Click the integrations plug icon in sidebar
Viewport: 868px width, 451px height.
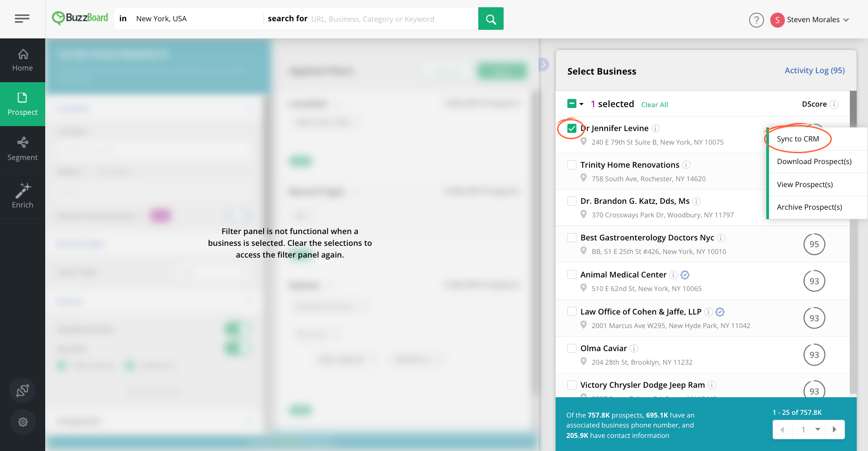pyautogui.click(x=23, y=390)
